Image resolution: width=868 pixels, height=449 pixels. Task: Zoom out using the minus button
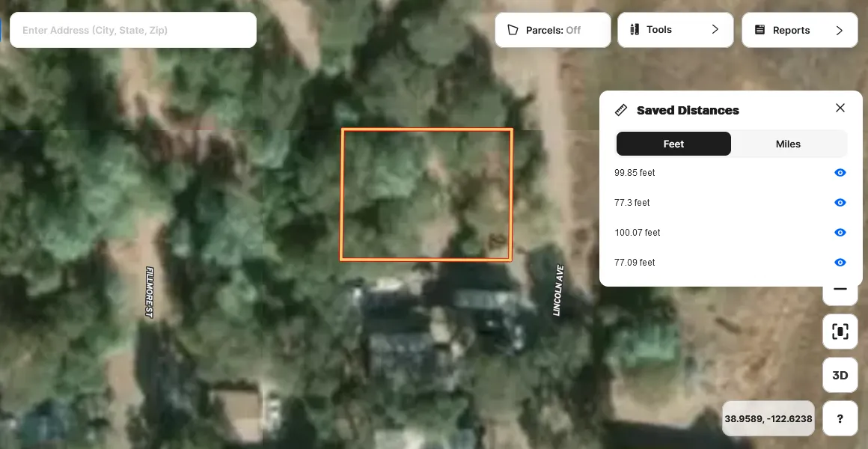pos(840,290)
